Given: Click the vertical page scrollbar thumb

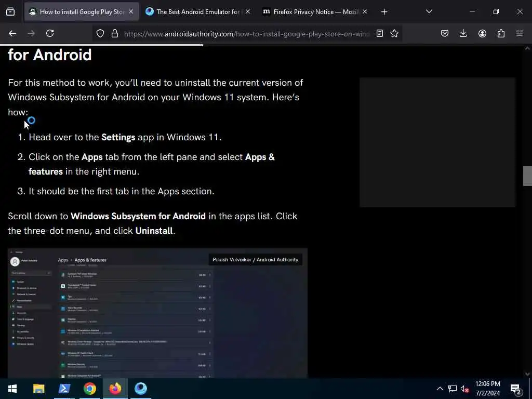Looking at the screenshot, I should pos(527,176).
